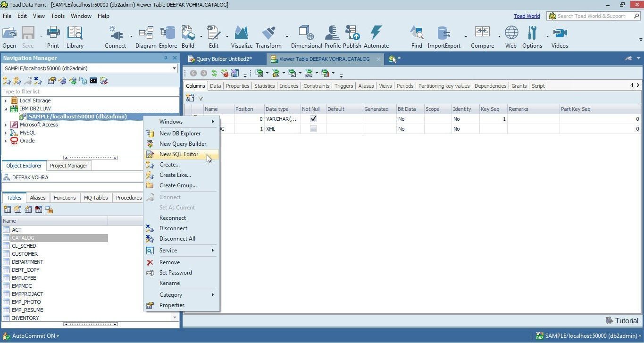Image resolution: width=644 pixels, height=343 pixels.
Task: Pin the Navigation Manager panel
Action: [166, 58]
